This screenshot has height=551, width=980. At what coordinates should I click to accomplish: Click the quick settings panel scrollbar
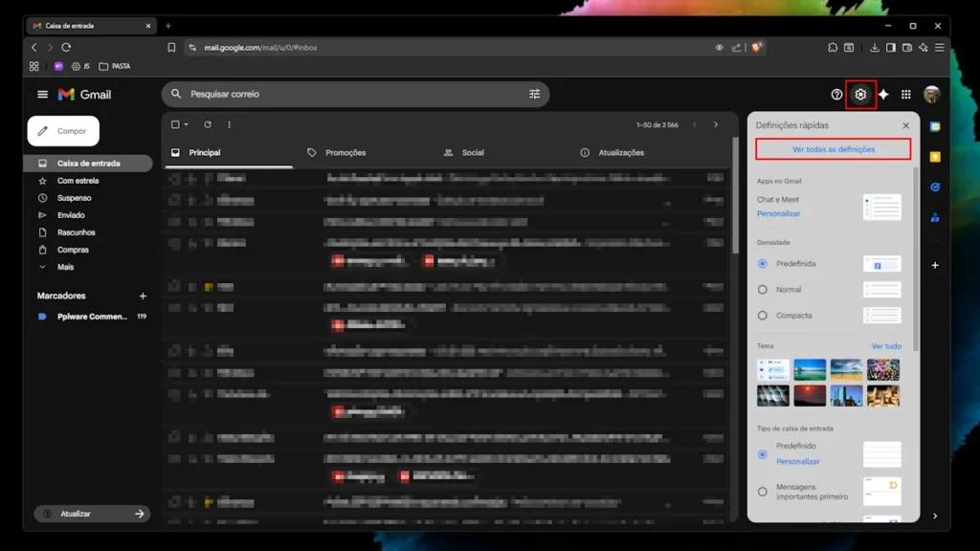(916, 258)
